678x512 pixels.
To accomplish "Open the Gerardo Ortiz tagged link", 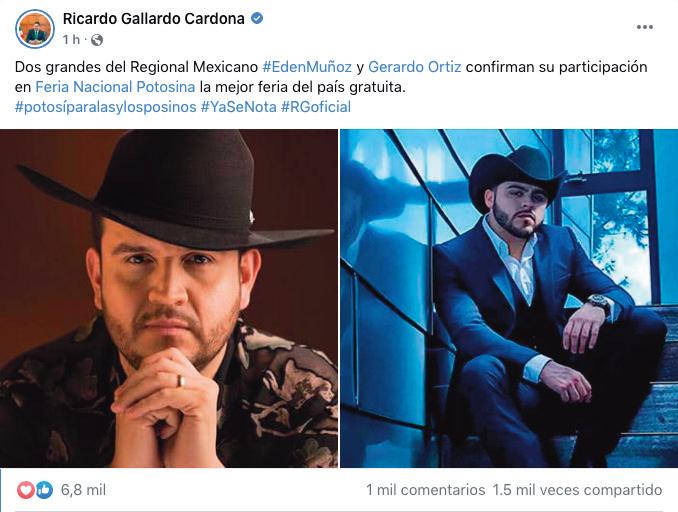I will 415,67.
